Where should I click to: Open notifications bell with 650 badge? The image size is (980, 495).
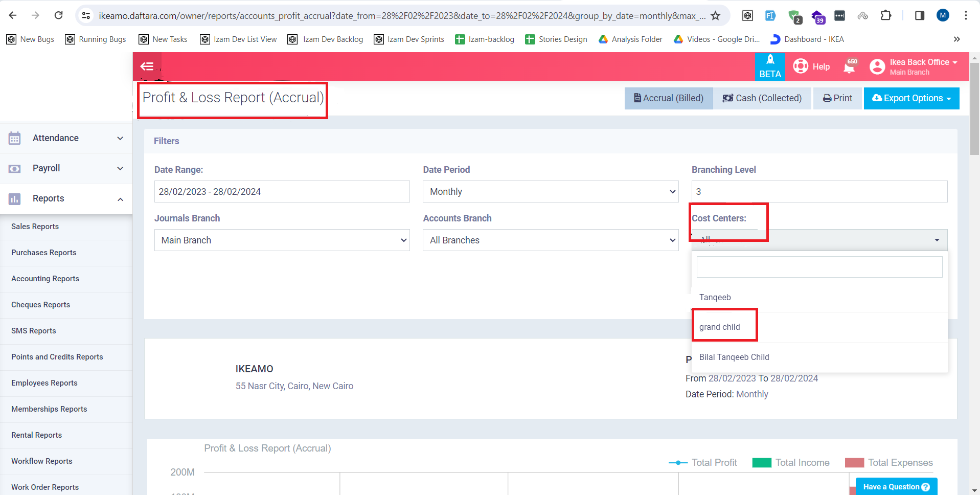[850, 66]
